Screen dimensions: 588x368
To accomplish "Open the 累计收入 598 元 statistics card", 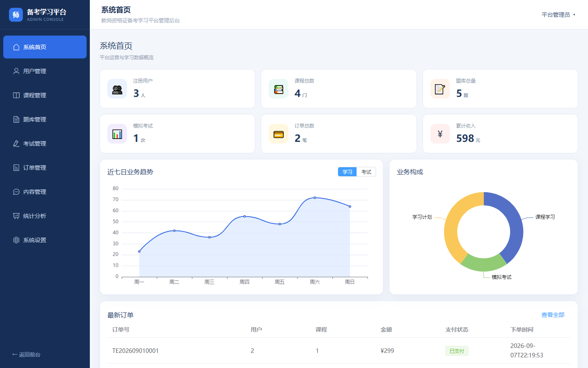I will (500, 134).
